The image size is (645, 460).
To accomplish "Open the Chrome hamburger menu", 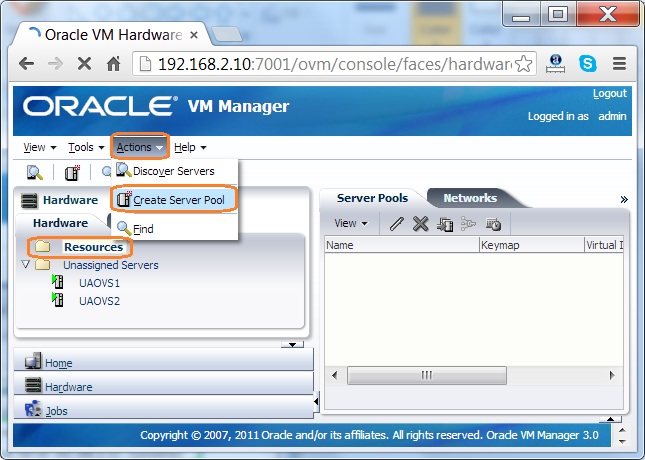I will tap(619, 63).
